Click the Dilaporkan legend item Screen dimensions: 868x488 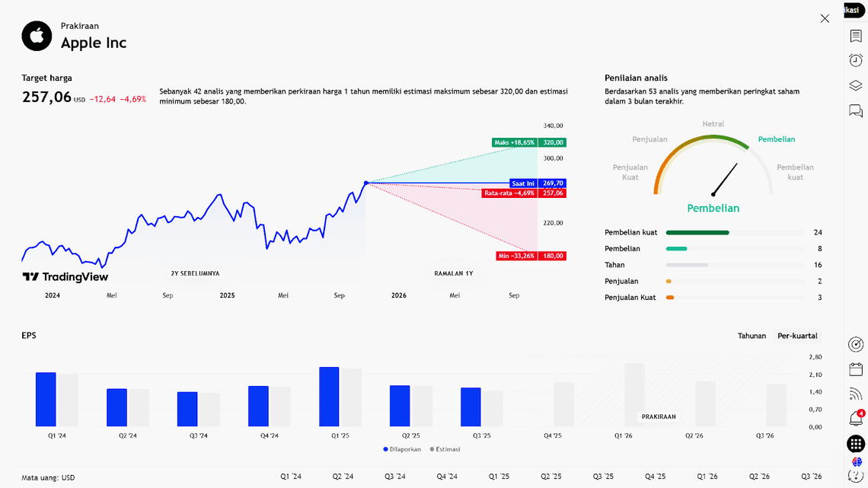tap(403, 449)
